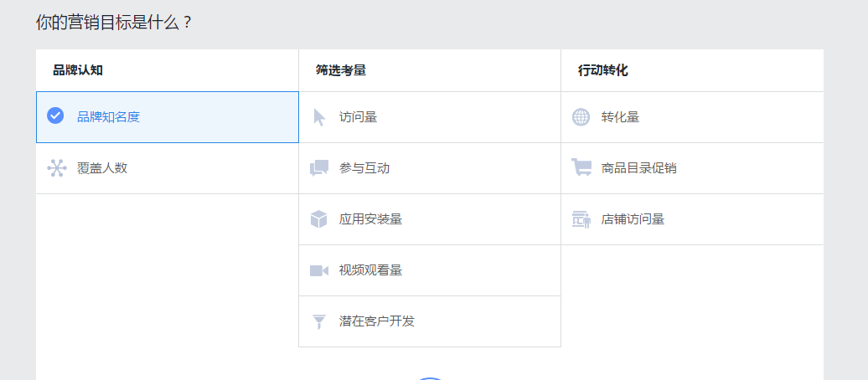
Task: Click the storefront icon for 店铺访问量
Action: click(581, 219)
